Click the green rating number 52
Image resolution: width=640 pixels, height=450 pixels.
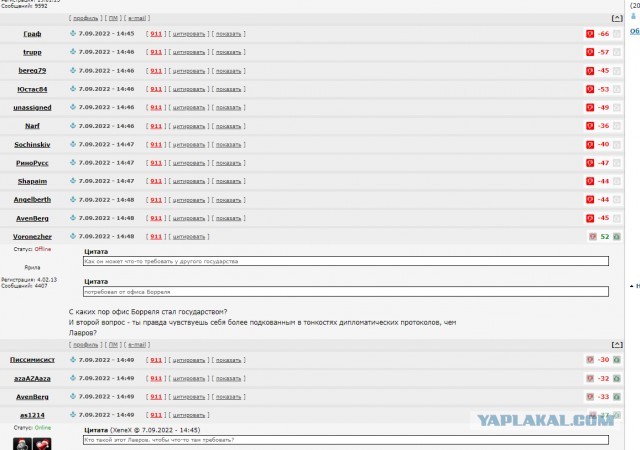(605, 237)
